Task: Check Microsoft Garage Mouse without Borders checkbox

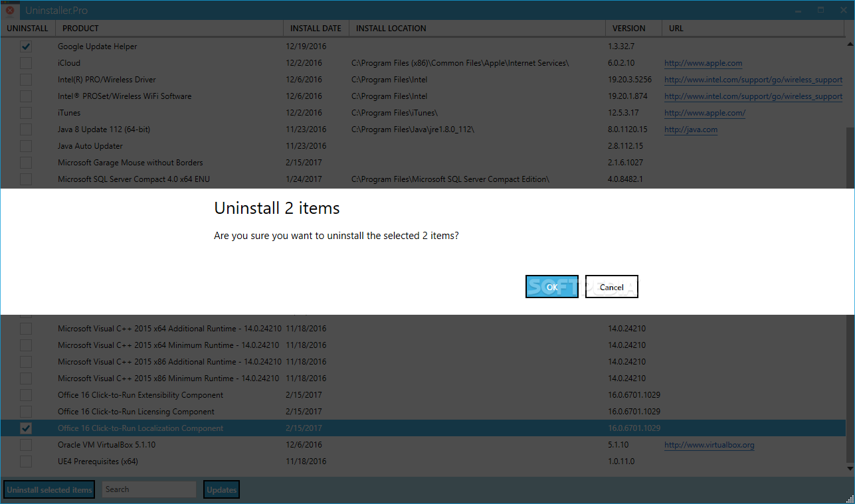Action: pyautogui.click(x=25, y=163)
